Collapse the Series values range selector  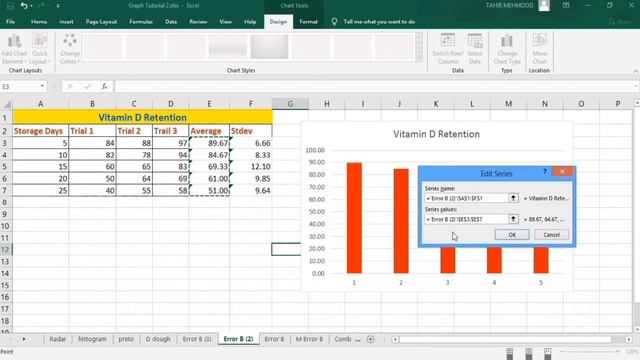click(513, 219)
